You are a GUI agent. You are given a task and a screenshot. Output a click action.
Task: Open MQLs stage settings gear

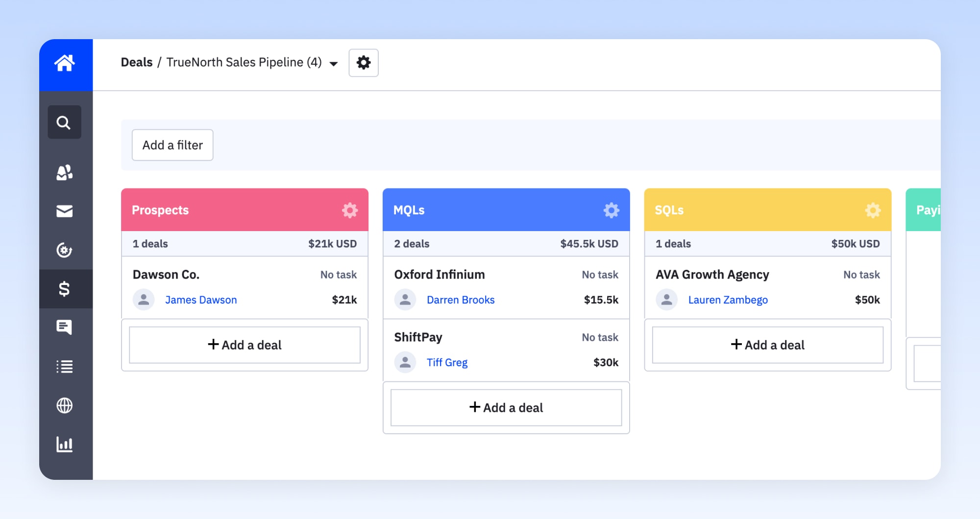(x=611, y=210)
